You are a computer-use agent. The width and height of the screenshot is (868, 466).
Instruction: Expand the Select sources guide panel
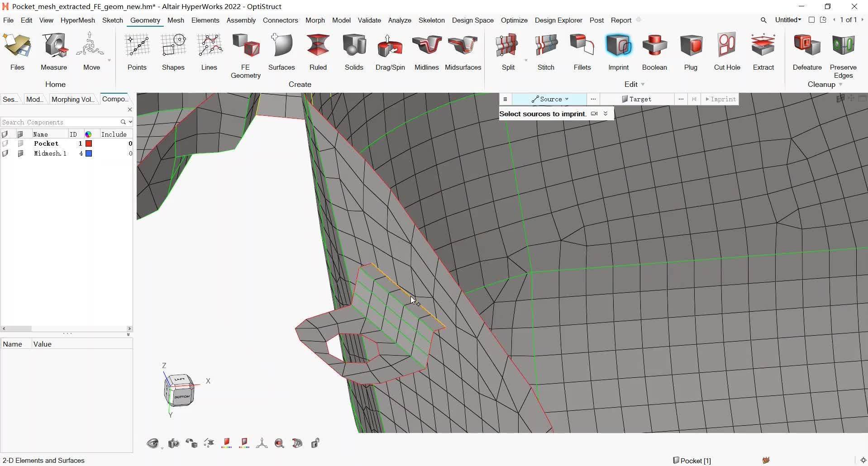pos(606,114)
